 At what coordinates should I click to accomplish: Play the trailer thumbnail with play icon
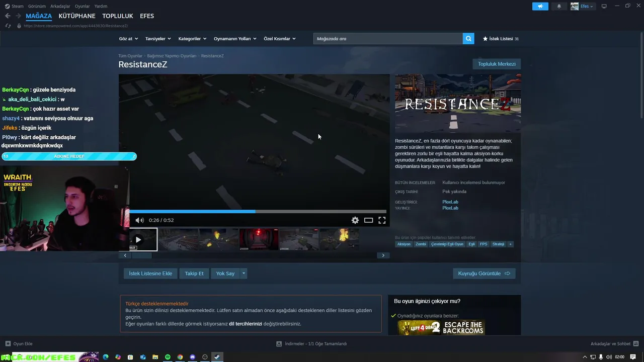(138, 239)
